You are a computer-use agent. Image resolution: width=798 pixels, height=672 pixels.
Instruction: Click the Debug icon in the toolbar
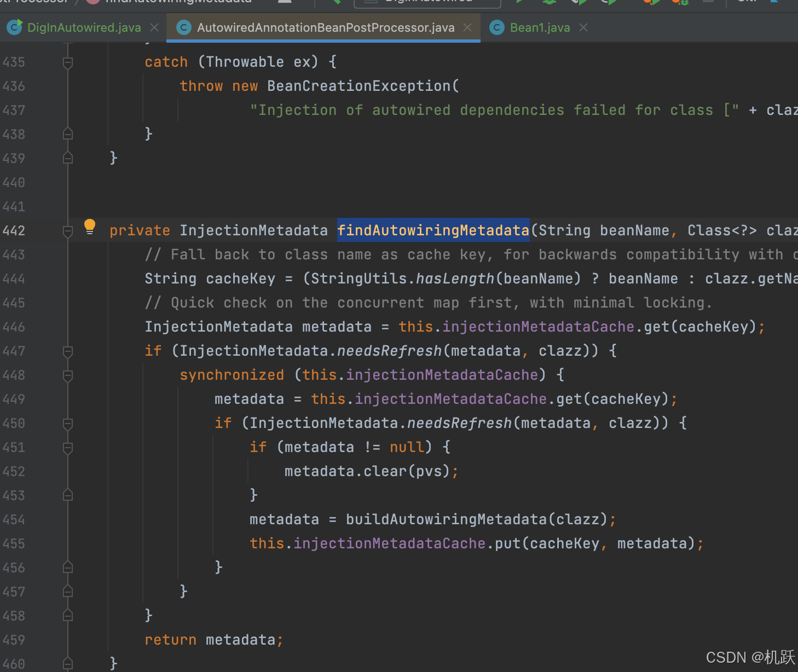pos(548,2)
